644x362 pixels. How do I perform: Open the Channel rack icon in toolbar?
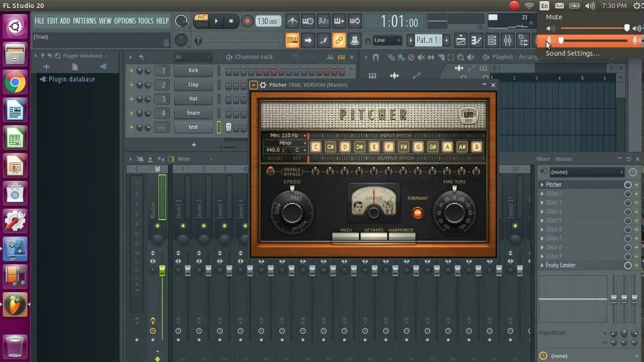tap(492, 40)
